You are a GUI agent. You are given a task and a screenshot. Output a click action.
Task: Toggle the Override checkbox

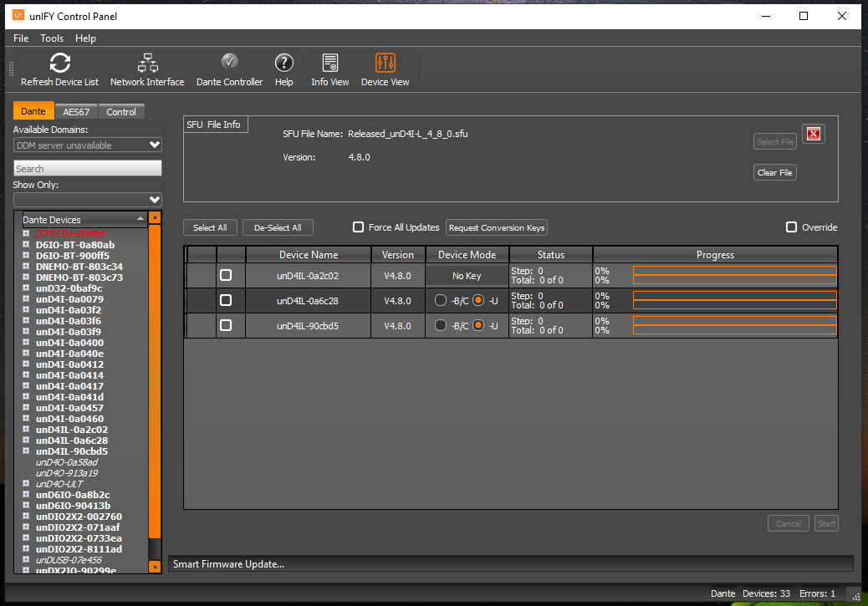792,227
